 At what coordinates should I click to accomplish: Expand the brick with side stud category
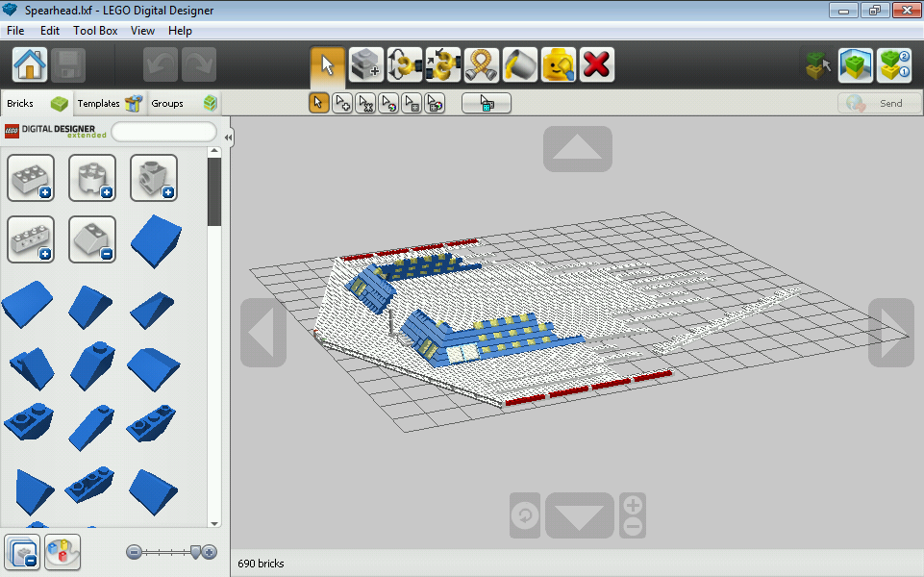point(154,178)
